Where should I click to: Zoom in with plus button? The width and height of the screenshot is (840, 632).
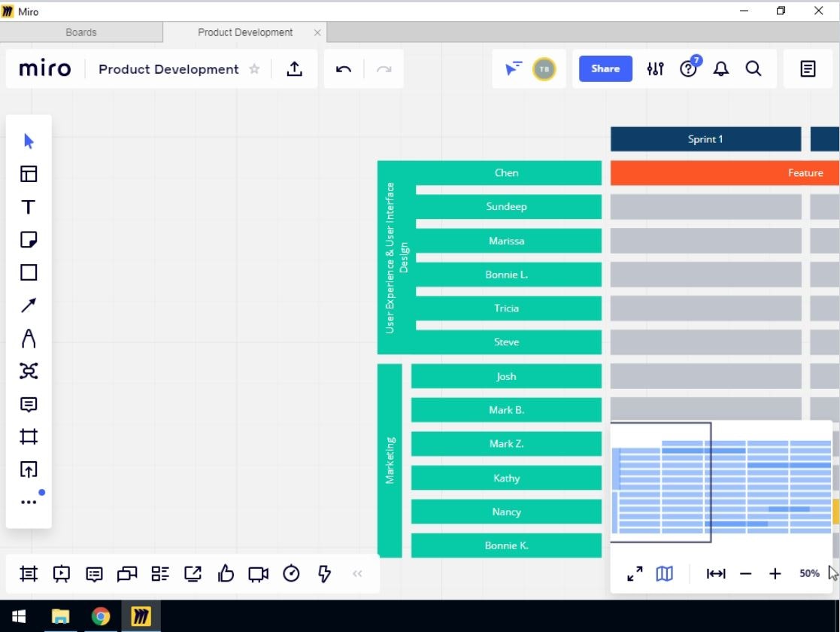point(775,573)
